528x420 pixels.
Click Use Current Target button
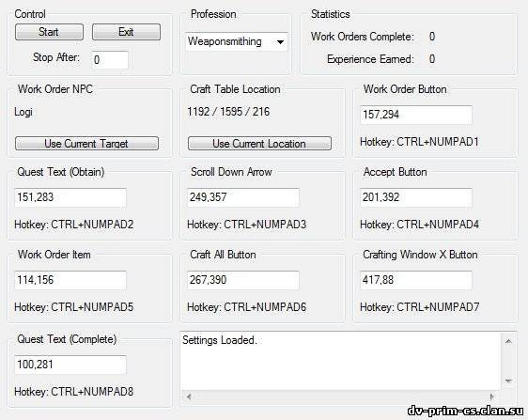coord(86,144)
